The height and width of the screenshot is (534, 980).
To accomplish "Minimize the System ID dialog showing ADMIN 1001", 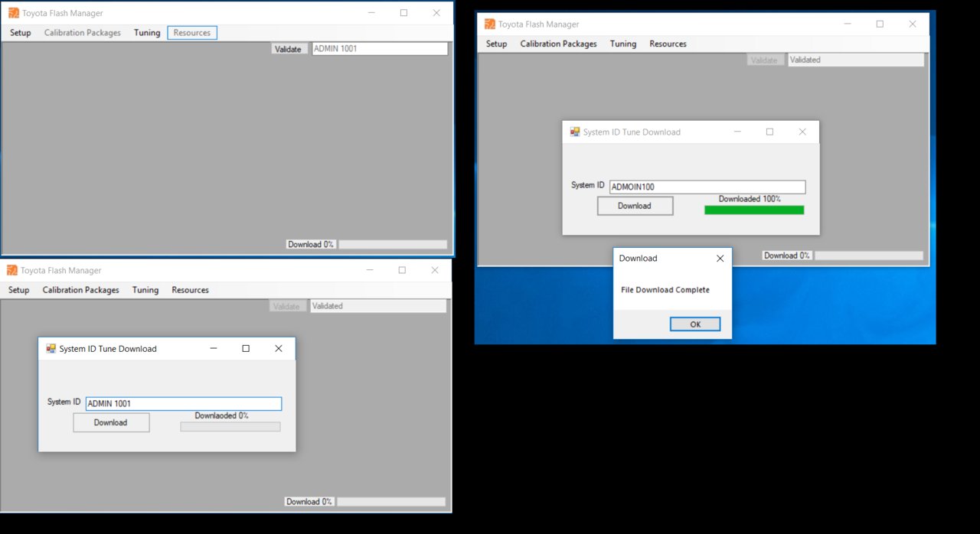I will click(214, 349).
